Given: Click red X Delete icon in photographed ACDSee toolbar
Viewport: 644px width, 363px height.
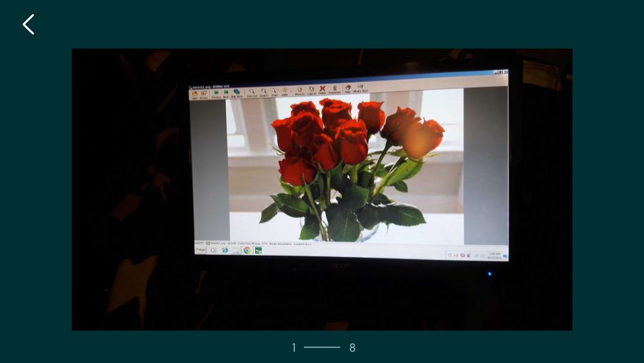Looking at the screenshot, I should tap(323, 89).
